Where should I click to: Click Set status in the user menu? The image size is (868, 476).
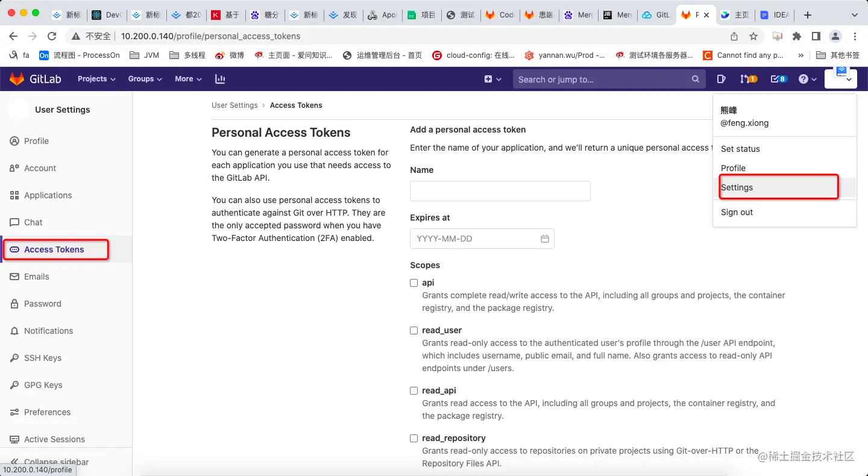click(740, 149)
